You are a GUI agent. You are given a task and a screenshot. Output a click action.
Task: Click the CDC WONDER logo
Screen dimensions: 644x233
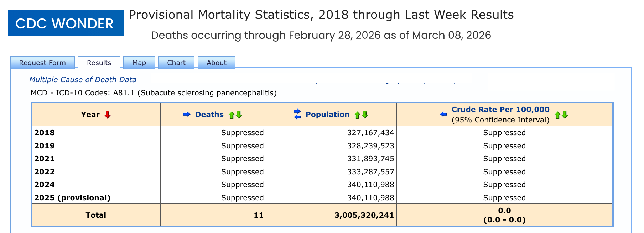66,23
